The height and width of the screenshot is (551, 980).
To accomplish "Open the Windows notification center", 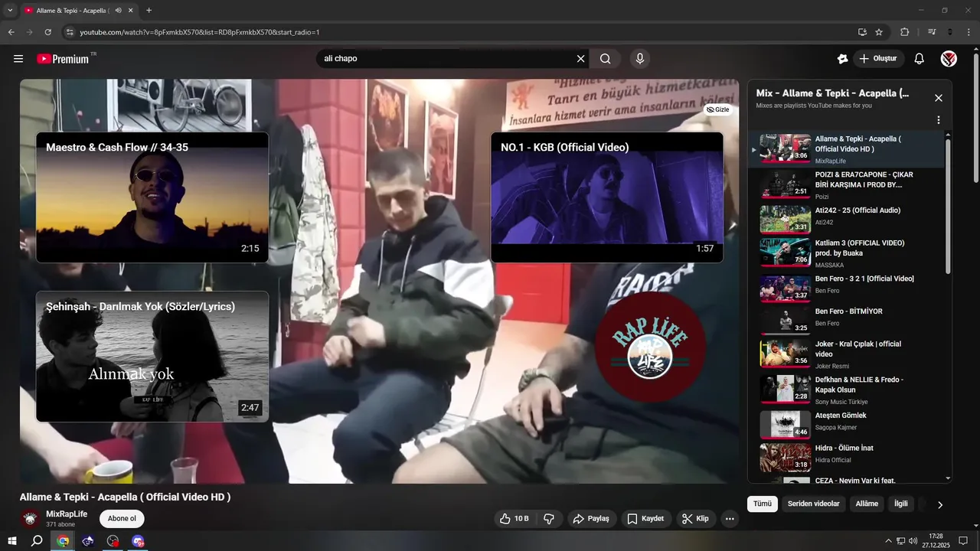I will click(x=963, y=541).
